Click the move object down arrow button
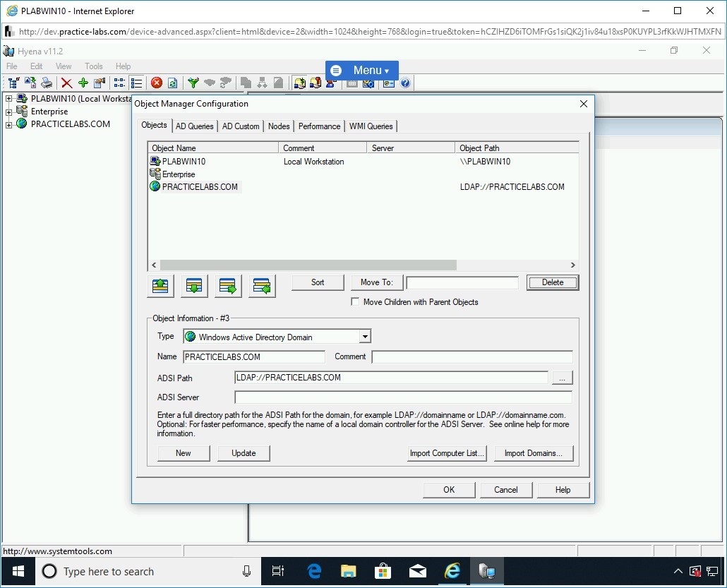This screenshot has width=727, height=588. point(194,285)
